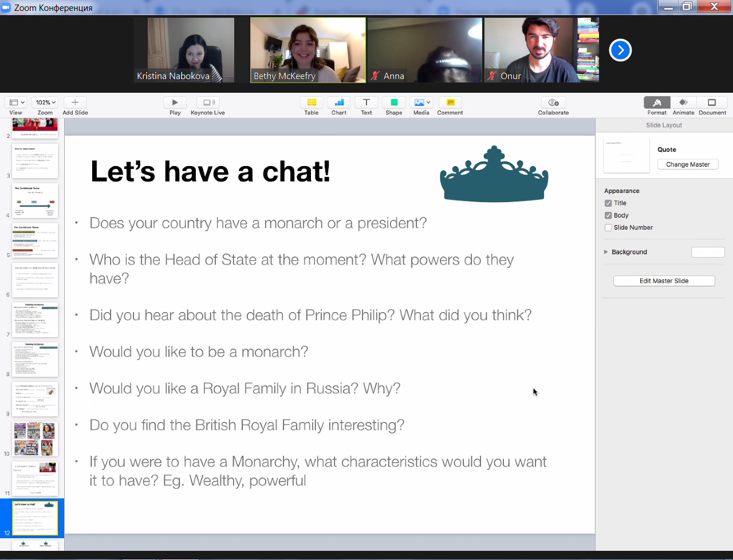Click the Add Slide plus button
Screen dimensions: 733x560
75,102
